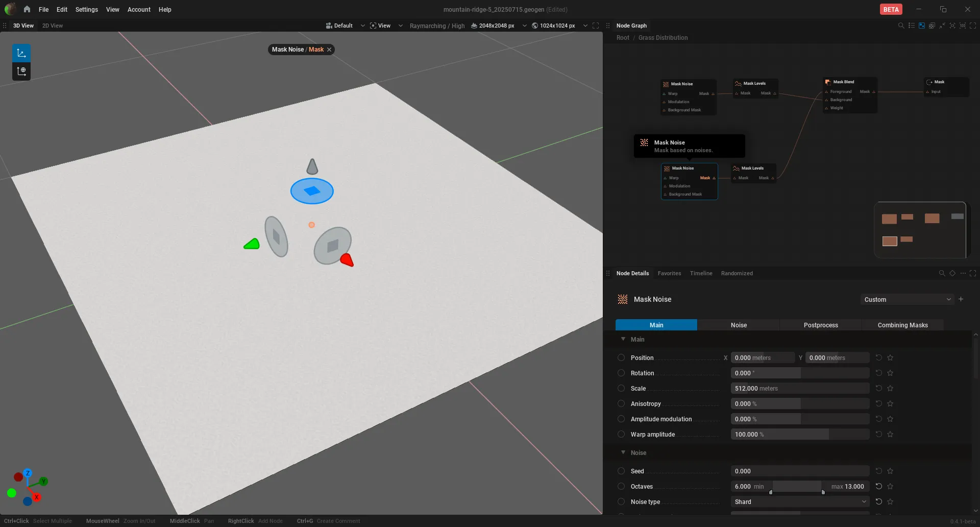Adjust the Warp amplitude slider
This screenshot has height=527, width=980.
800,435
